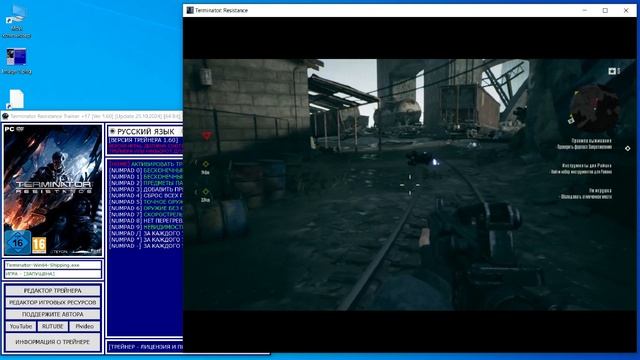Maximize the Terminator: Resistance window
This screenshot has width=640, height=360.
tap(605, 10)
